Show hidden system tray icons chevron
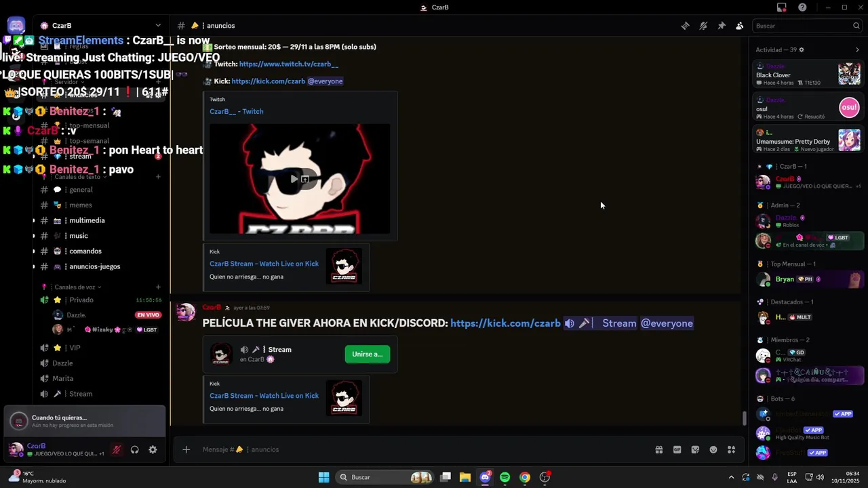The height and width of the screenshot is (488, 868). click(731, 477)
